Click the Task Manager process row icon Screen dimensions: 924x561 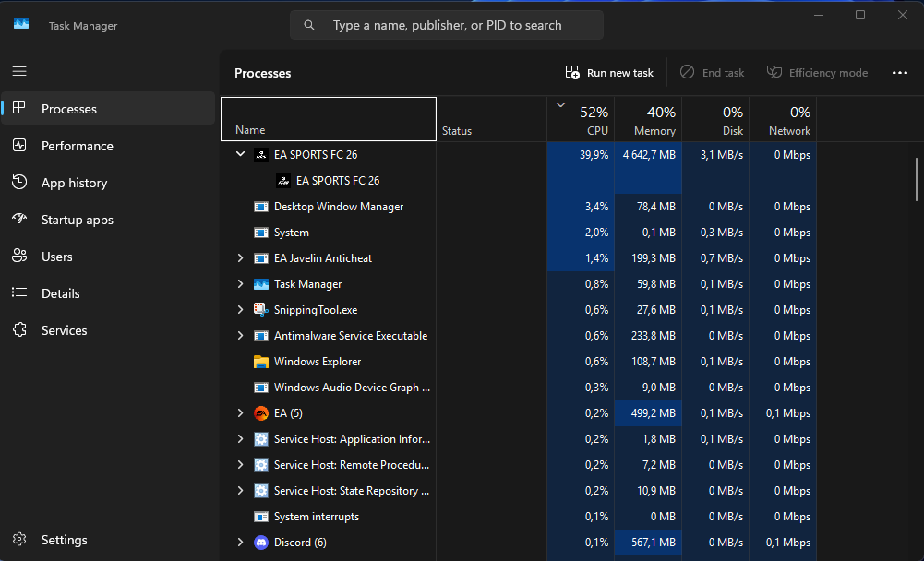point(261,284)
